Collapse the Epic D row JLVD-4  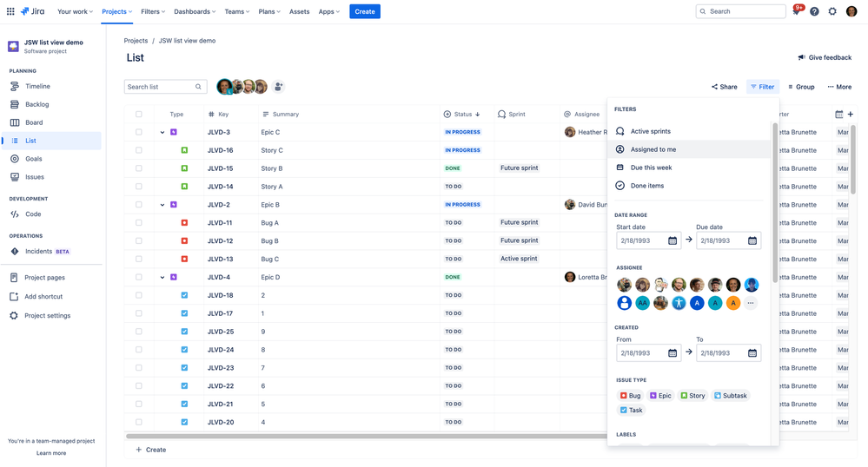pyautogui.click(x=162, y=277)
